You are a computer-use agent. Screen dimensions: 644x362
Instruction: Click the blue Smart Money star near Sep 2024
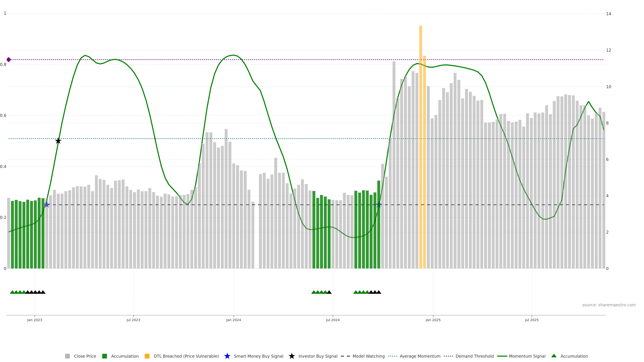click(x=379, y=205)
